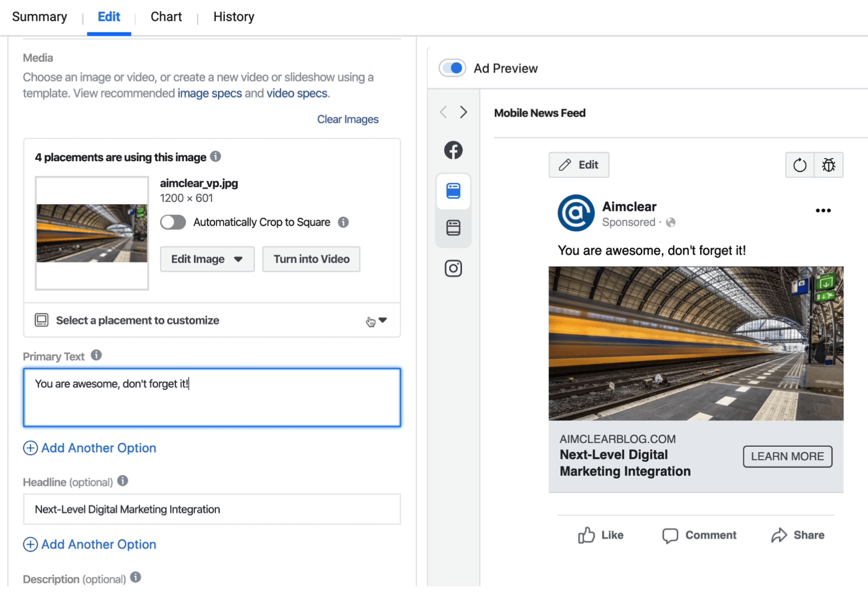Click the Aimclear profile logo
Image resolution: width=868 pixels, height=609 pixels.
click(576, 213)
